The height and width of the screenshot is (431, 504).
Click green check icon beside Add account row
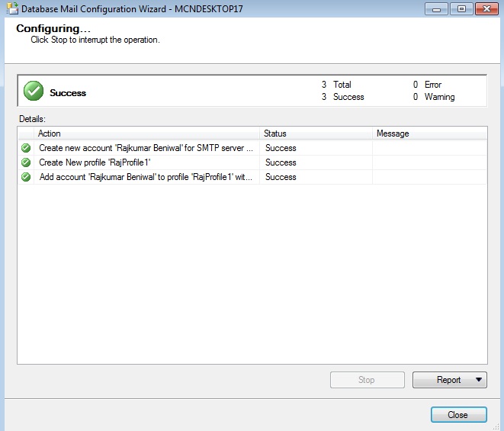click(x=26, y=177)
